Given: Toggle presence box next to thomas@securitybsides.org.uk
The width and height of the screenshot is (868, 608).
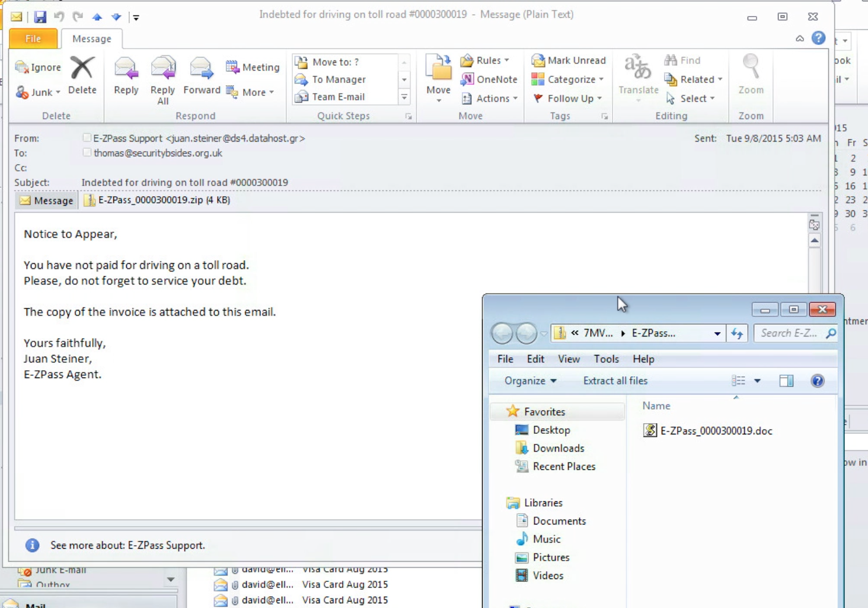Looking at the screenshot, I should click(x=87, y=152).
